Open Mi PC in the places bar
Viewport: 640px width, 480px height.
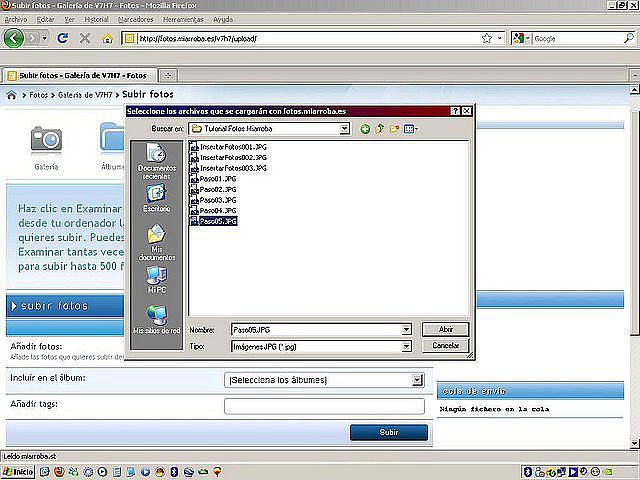[x=157, y=280]
